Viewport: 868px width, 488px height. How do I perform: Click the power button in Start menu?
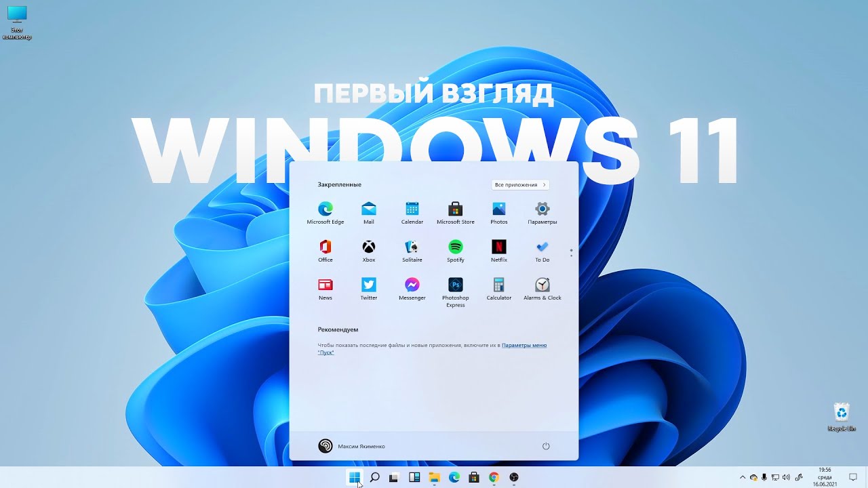coord(546,446)
